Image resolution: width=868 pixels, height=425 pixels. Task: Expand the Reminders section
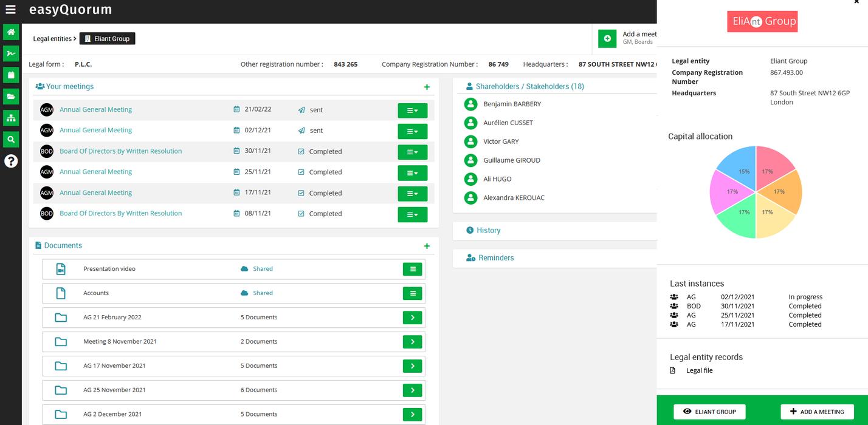[x=495, y=258]
